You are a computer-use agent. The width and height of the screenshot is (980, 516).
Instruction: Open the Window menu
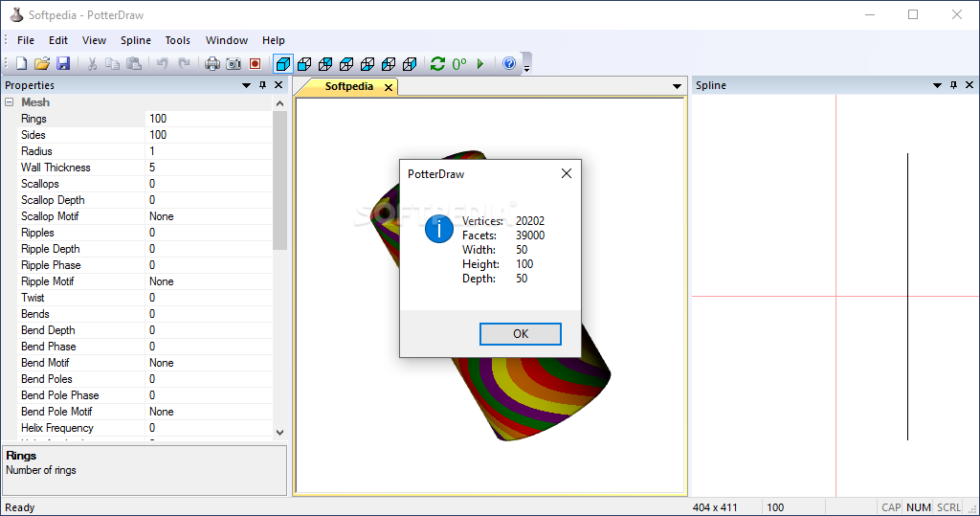[x=226, y=40]
